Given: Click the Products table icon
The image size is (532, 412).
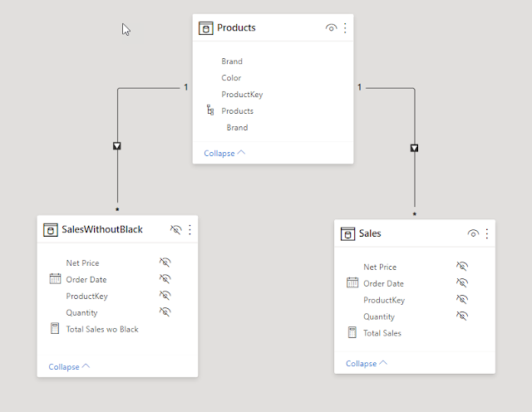Looking at the screenshot, I should click(x=205, y=28).
